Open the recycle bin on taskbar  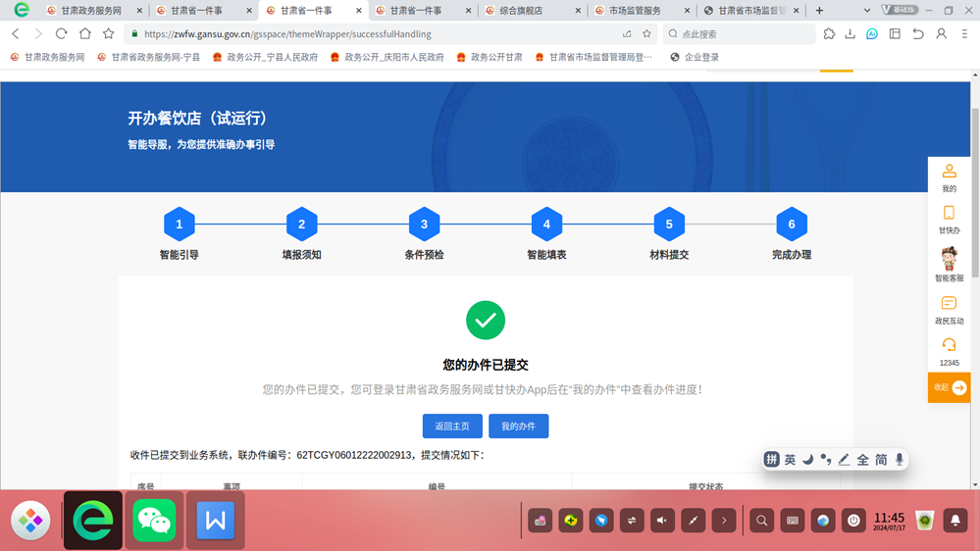[x=924, y=521]
